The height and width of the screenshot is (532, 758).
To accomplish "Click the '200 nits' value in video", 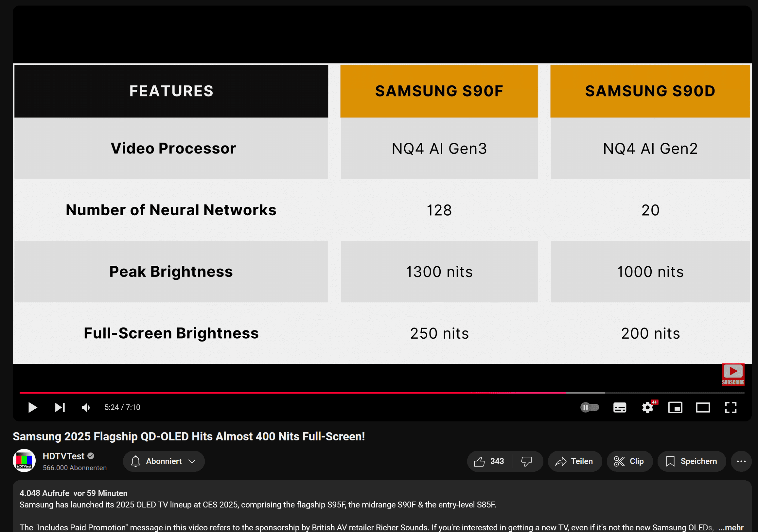I will click(650, 333).
